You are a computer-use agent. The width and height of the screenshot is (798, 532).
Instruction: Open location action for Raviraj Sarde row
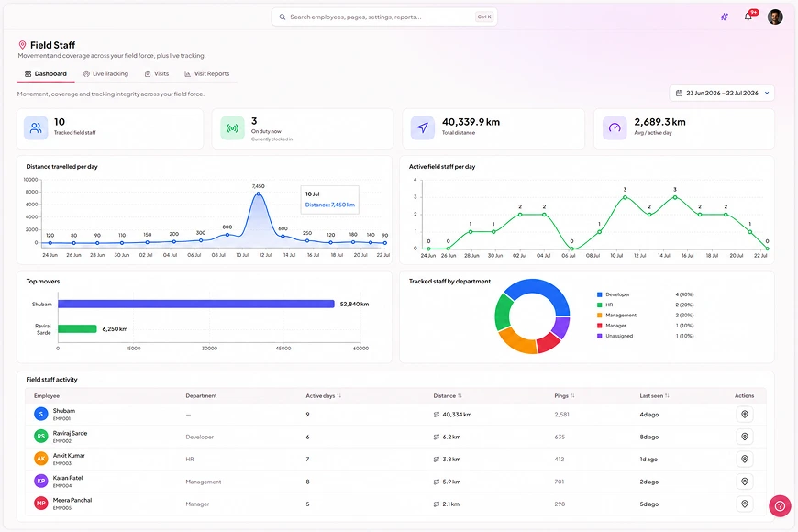(745, 437)
